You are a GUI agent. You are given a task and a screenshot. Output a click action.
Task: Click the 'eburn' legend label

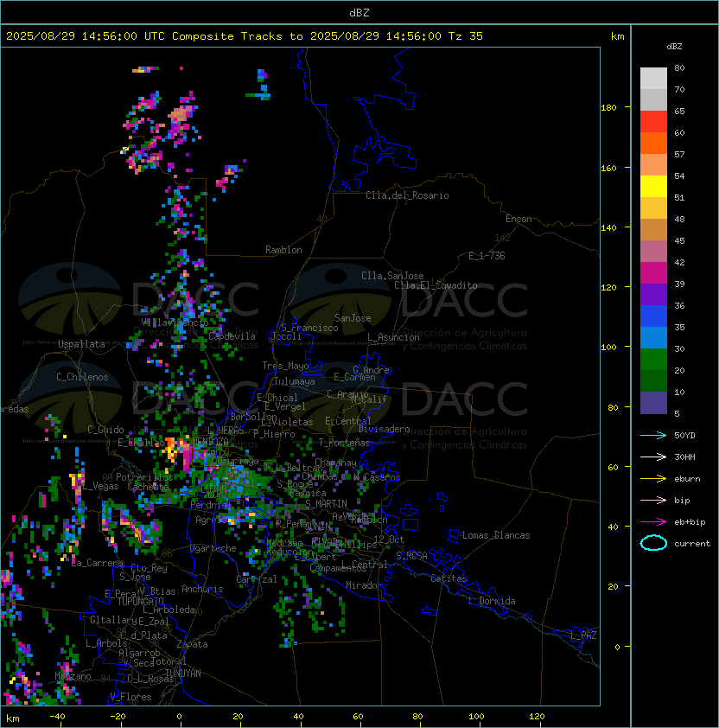point(687,479)
